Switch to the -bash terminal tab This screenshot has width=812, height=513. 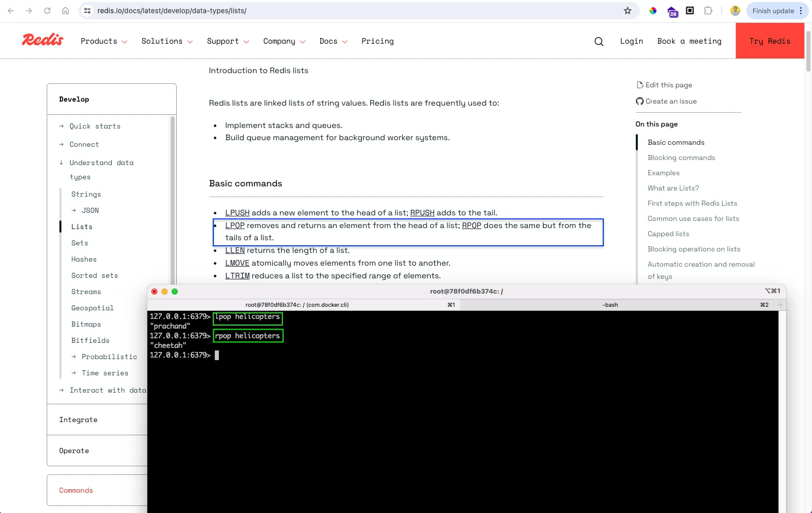click(618, 305)
